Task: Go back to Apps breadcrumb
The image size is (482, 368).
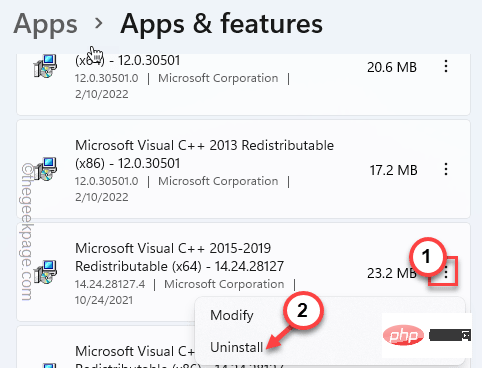Action: (45, 25)
